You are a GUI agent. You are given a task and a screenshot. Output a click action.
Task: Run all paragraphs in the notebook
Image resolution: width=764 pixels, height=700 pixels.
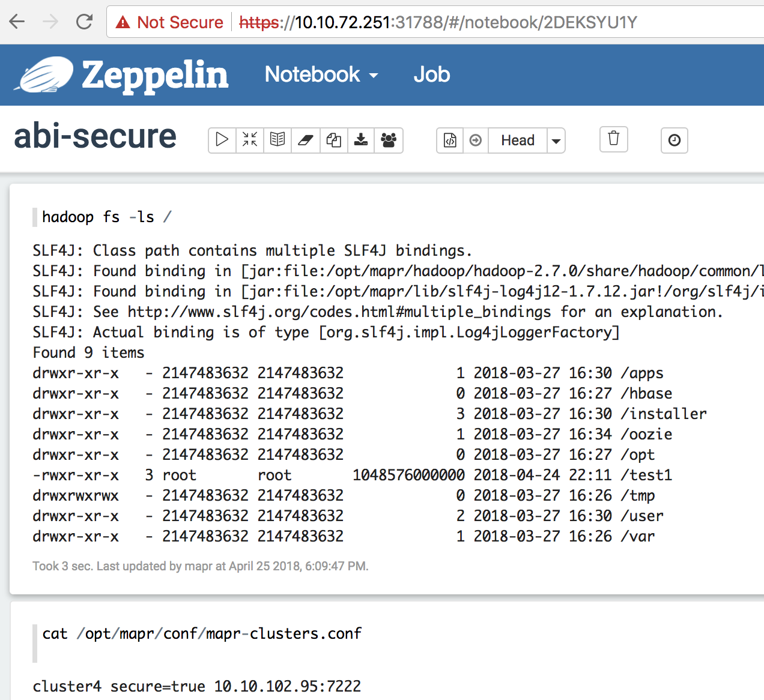coord(222,140)
